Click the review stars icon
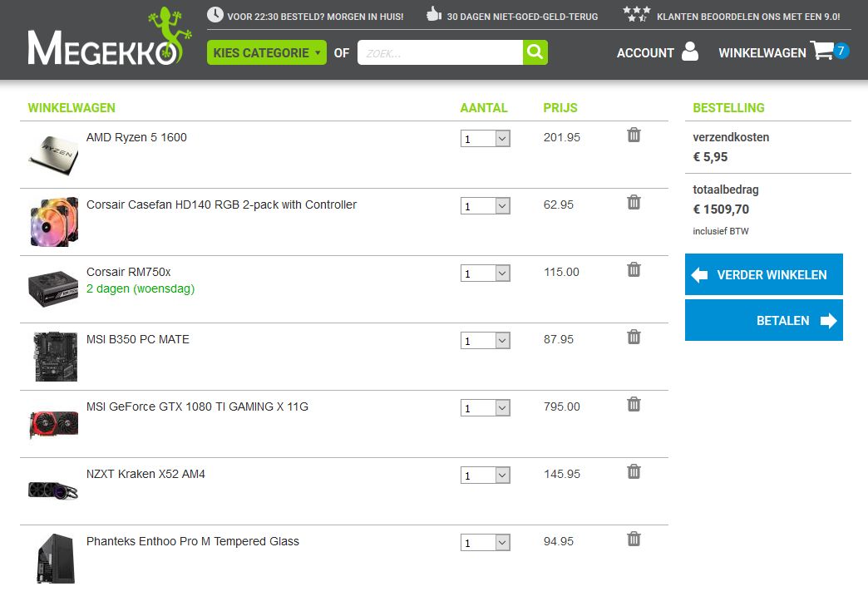This screenshot has width=868, height=606. 637,14
